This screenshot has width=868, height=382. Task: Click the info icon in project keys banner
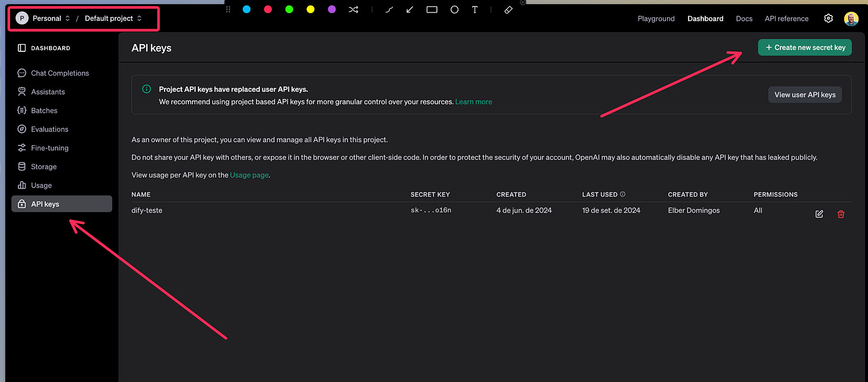(147, 89)
